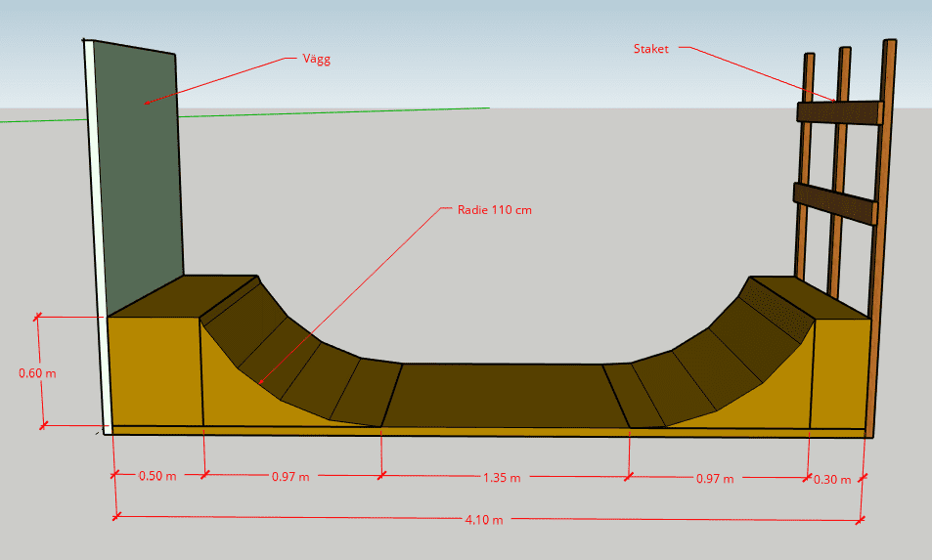Image resolution: width=932 pixels, height=560 pixels.
Task: Click the 0.50 m dimension label
Action: pyautogui.click(x=156, y=477)
